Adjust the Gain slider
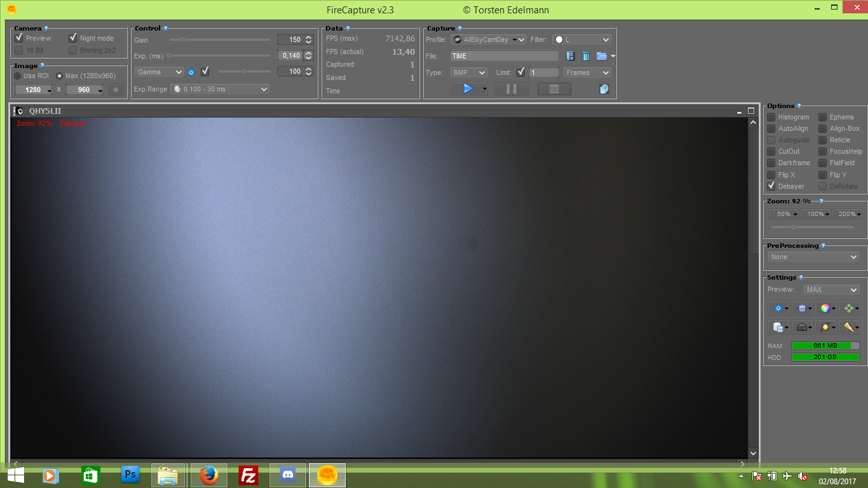Viewport: 868px width, 488px height. point(220,40)
